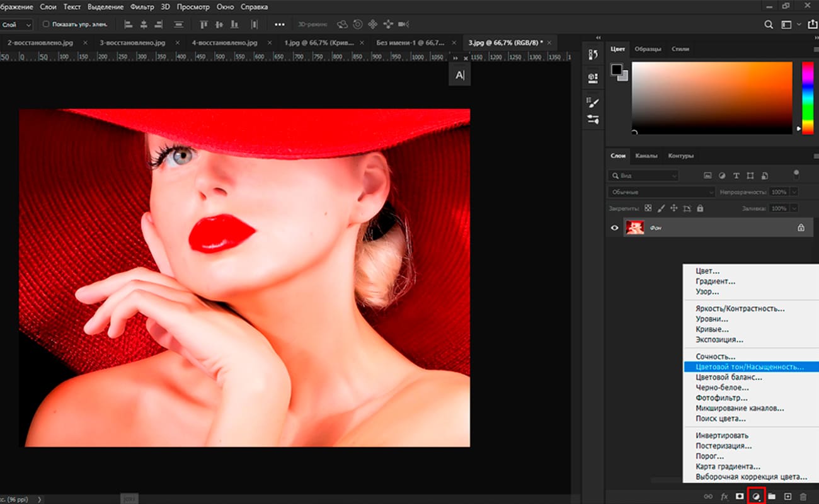819x504 pixels.
Task: Click the 3D video camera zoom icon
Action: pos(404,25)
